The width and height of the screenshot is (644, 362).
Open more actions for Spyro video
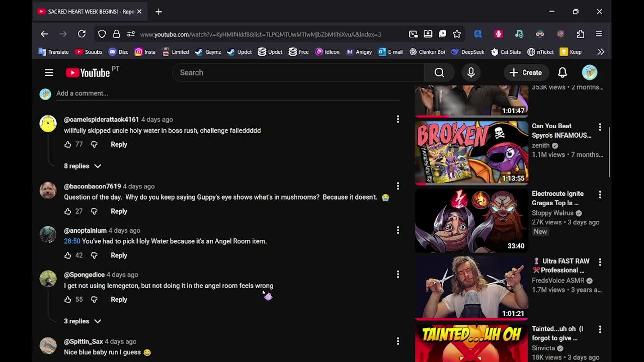tap(600, 127)
